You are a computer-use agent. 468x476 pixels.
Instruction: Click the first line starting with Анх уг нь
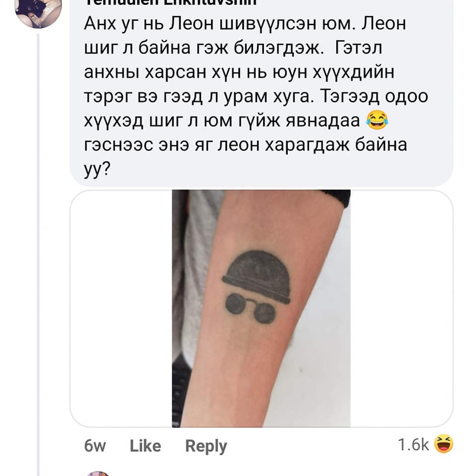[245, 23]
